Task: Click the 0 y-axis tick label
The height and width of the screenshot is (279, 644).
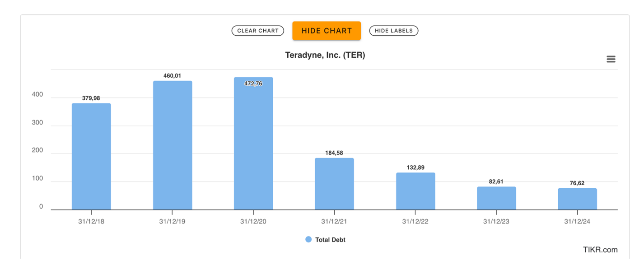Action: 41,206
